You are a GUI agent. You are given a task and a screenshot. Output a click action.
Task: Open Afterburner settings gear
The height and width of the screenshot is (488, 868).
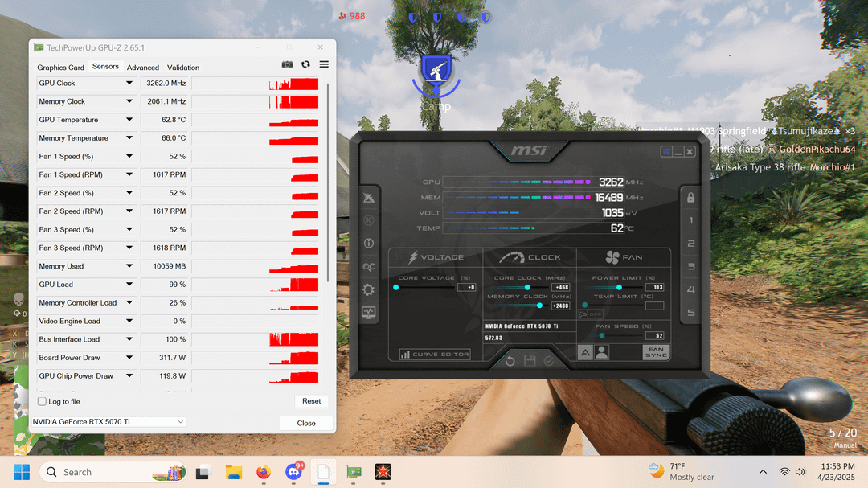point(369,289)
